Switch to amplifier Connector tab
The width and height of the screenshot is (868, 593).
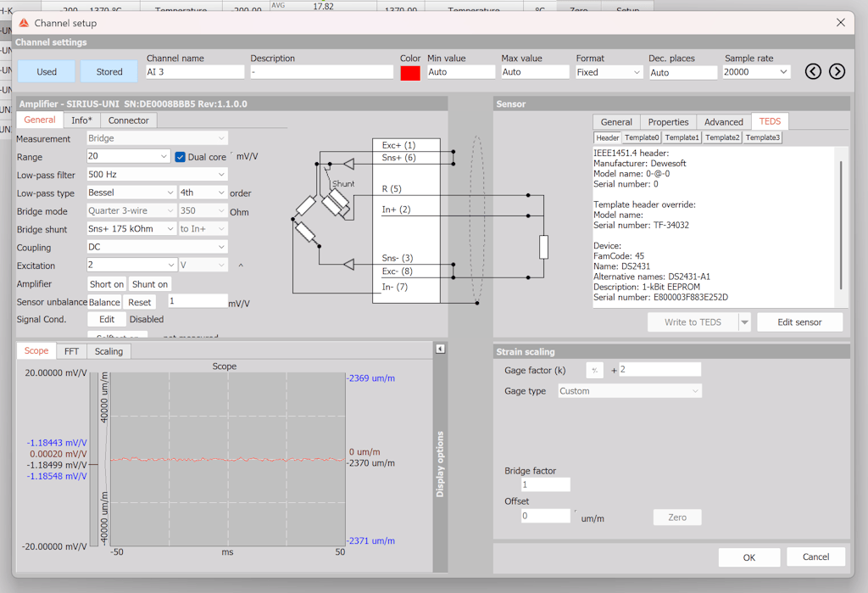129,120
